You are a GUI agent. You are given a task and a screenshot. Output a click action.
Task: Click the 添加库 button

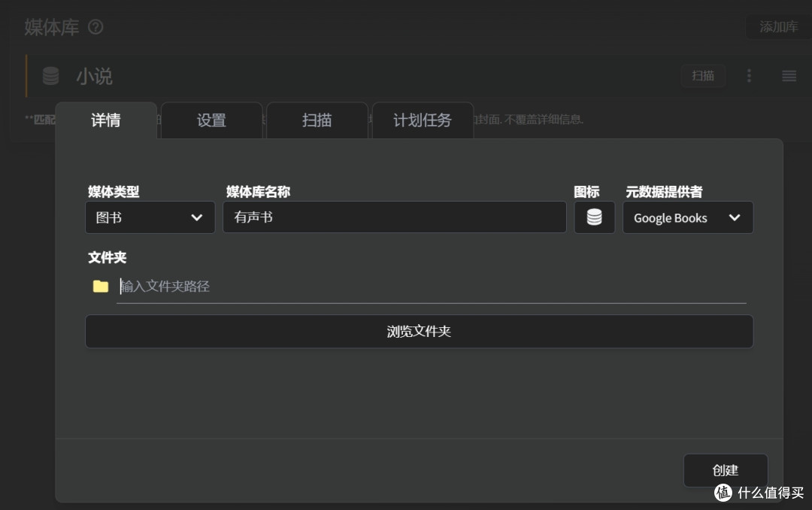pos(778,26)
